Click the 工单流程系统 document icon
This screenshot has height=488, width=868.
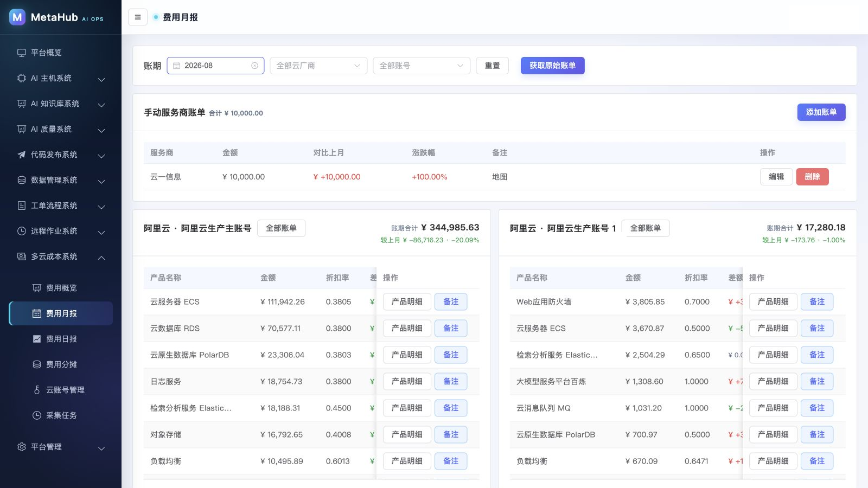(22, 206)
